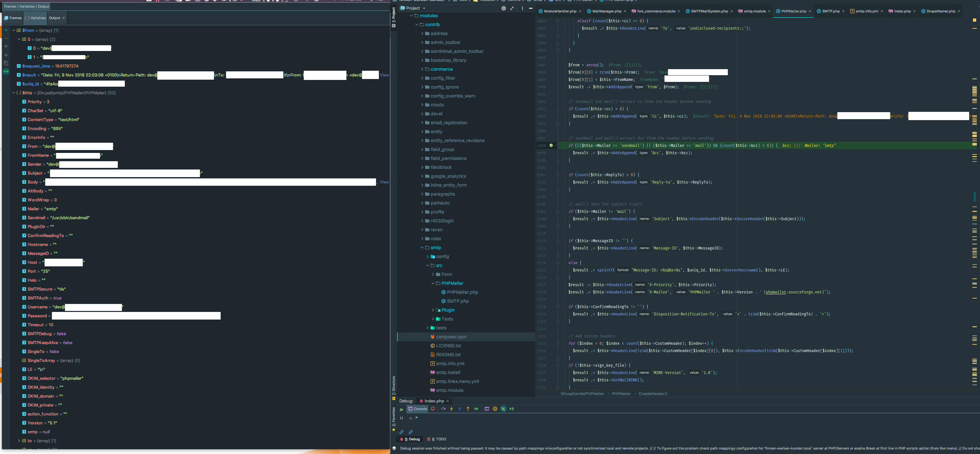Viewport: 980px width, 454px height.
Task: Click View link for the Body variable
Action: click(x=384, y=182)
